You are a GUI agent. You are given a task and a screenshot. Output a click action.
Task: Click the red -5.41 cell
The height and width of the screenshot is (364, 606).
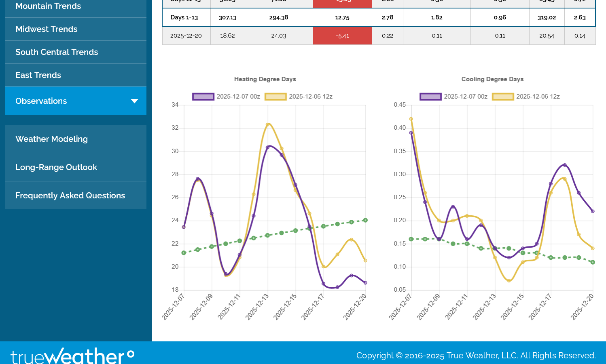[342, 36]
